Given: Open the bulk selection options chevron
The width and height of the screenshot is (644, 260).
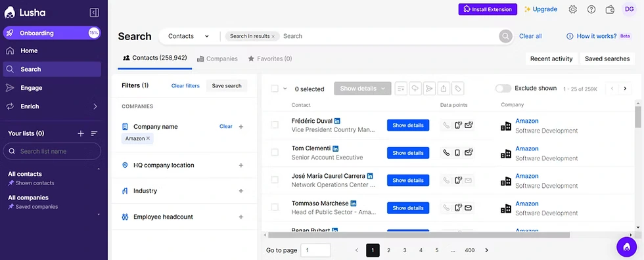Looking at the screenshot, I should tap(285, 89).
